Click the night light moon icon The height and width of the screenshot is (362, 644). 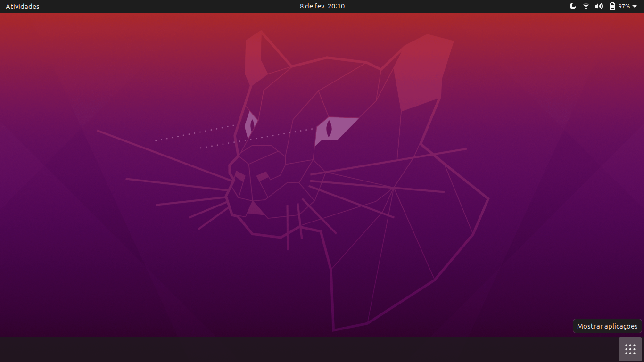point(573,6)
